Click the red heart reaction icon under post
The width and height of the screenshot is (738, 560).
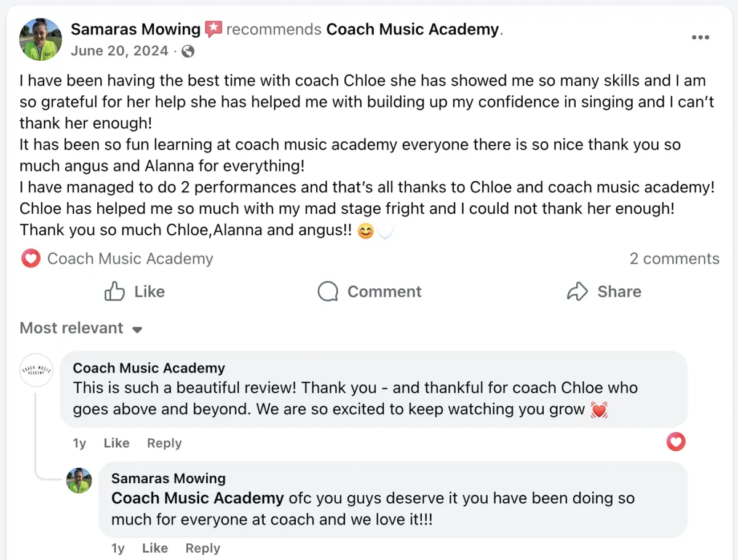click(30, 259)
